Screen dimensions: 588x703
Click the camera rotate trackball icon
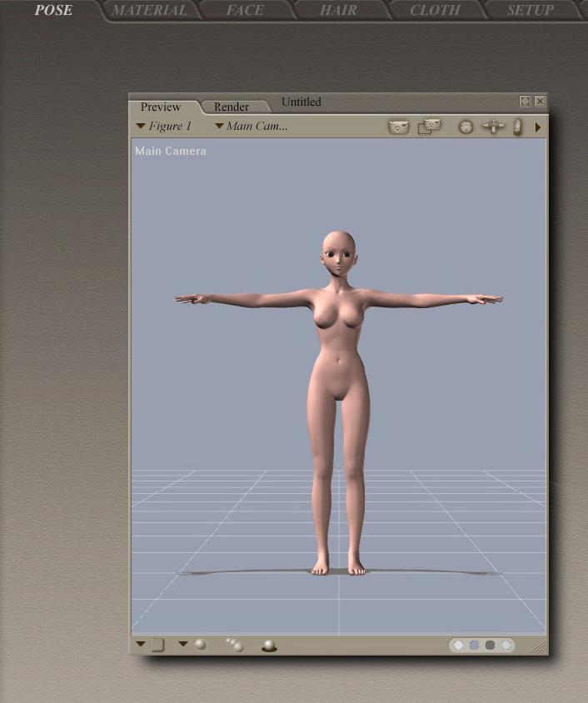(x=466, y=127)
